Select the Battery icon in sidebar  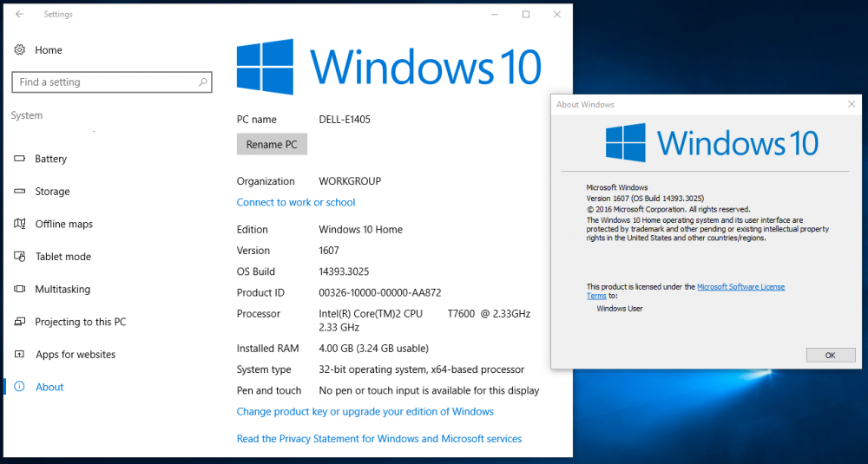click(19, 159)
